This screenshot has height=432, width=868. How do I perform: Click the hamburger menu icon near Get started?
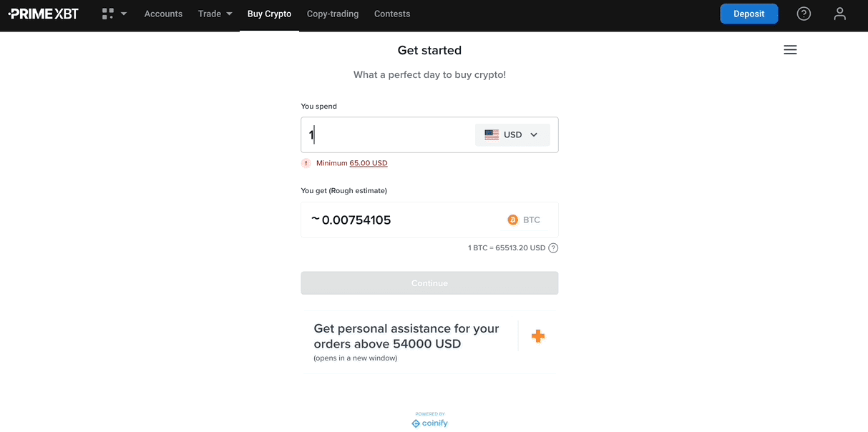click(x=790, y=49)
